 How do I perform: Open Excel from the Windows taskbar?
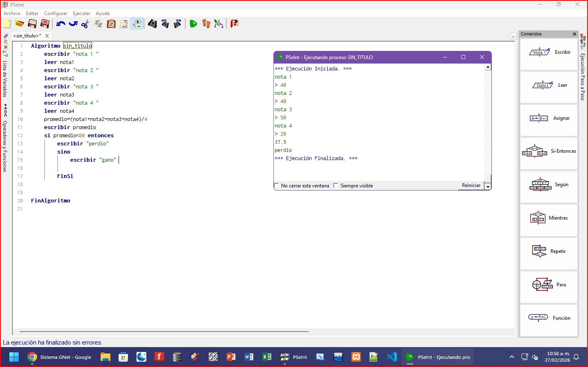267,357
